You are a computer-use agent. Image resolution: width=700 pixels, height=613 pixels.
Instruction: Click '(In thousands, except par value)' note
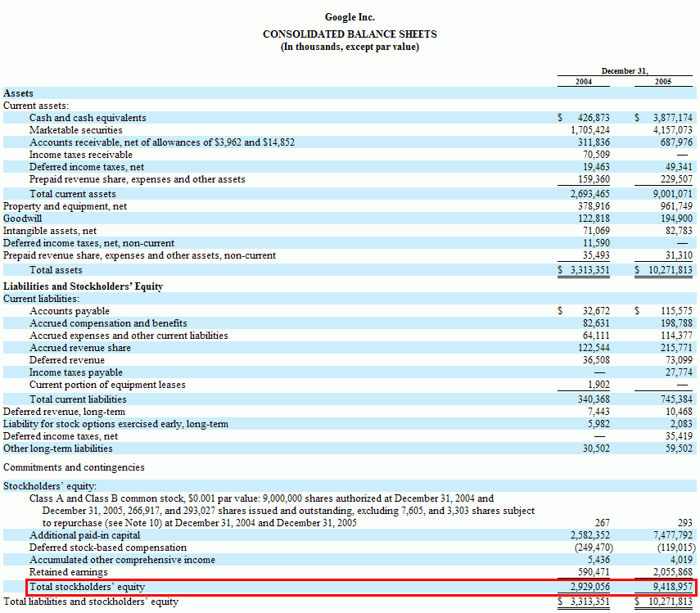coord(350,47)
